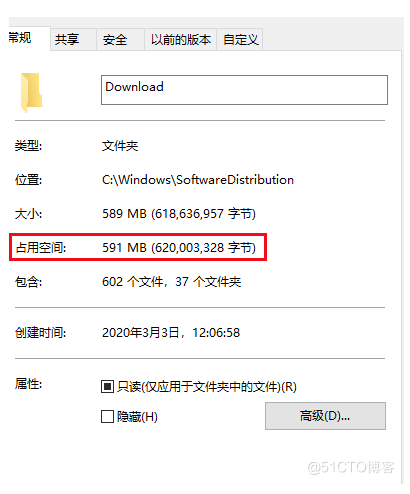This screenshot has width=410, height=494.
Task: Click the 只读(仅应用于文件夹中的文件)(R) label
Action: point(207,387)
